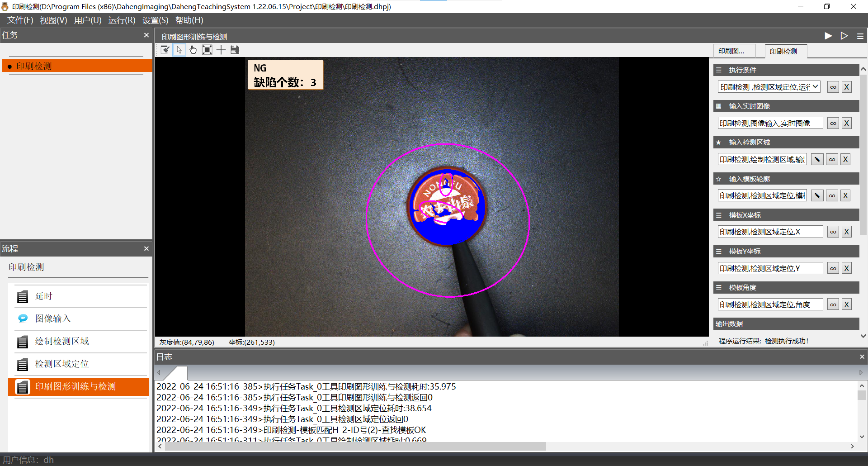This screenshot has width=868, height=466.
Task: Click the 模板X坐标 value field
Action: click(770, 232)
